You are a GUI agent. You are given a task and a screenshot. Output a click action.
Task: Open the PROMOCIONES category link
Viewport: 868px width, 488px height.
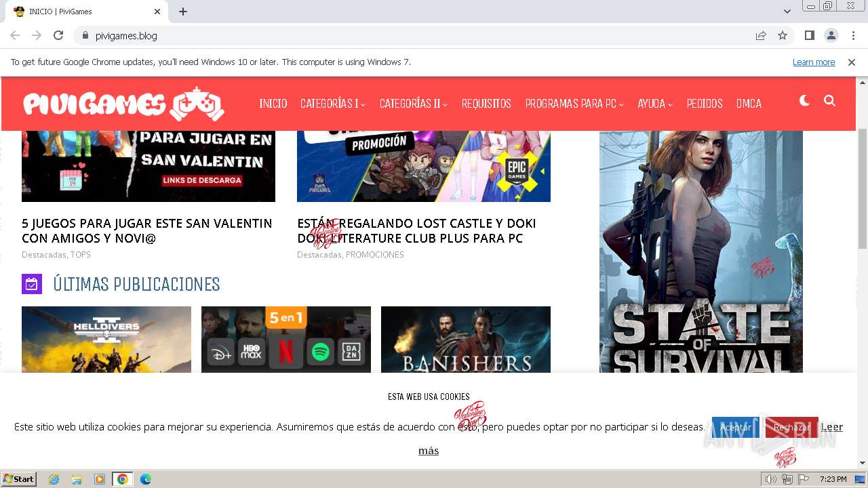point(375,255)
